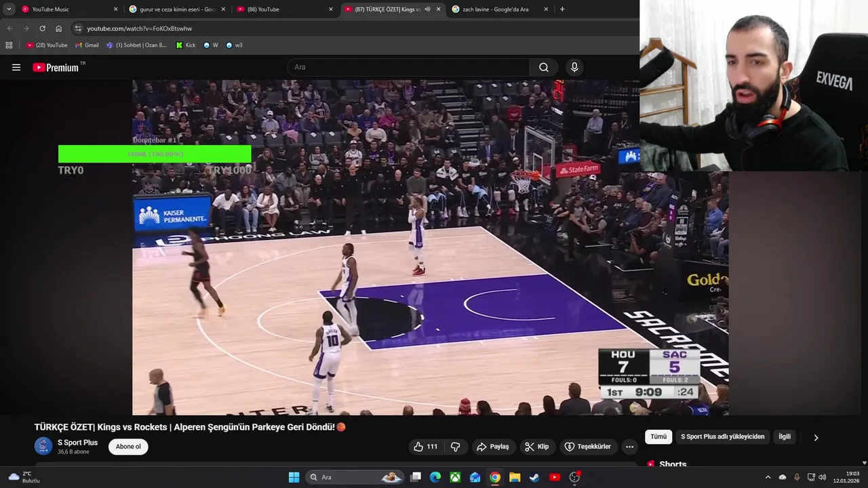Image resolution: width=868 pixels, height=488 pixels.
Task: Send thanks via Teşekkürler button
Action: (x=588, y=447)
